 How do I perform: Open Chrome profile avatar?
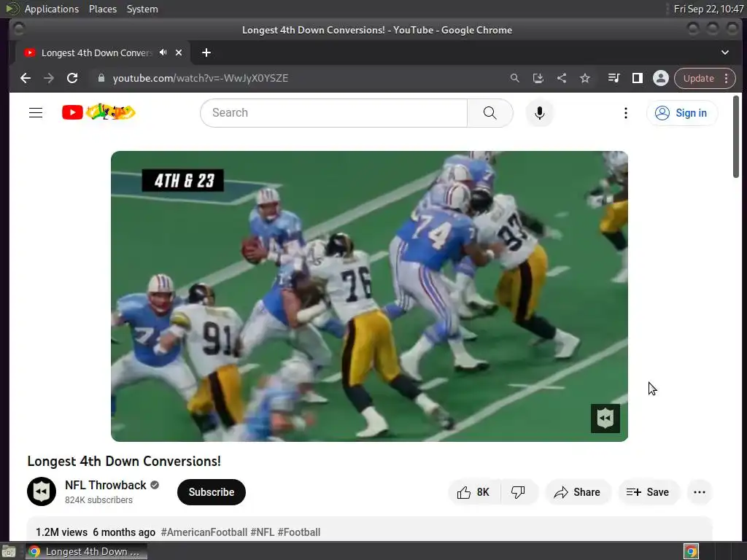[x=661, y=78]
